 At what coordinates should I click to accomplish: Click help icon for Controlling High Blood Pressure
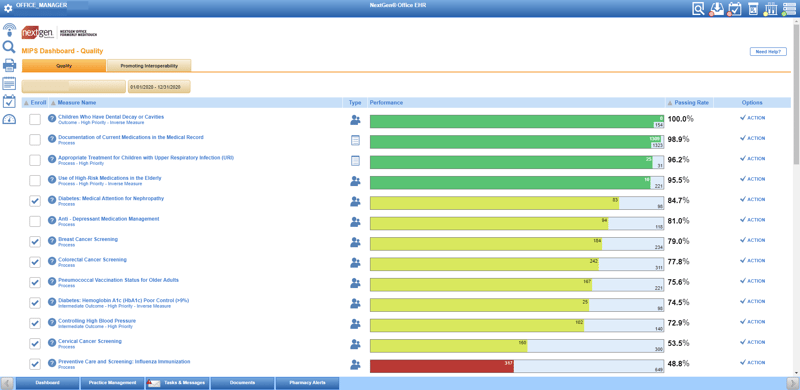(x=52, y=323)
